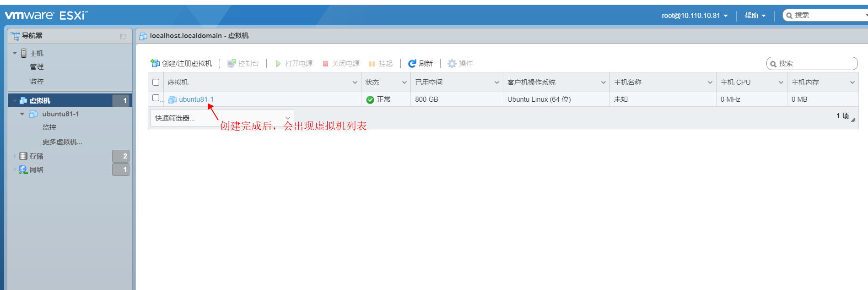
Task: Collapse the ubuntu81-1 tree node arrow
Action: [x=22, y=114]
